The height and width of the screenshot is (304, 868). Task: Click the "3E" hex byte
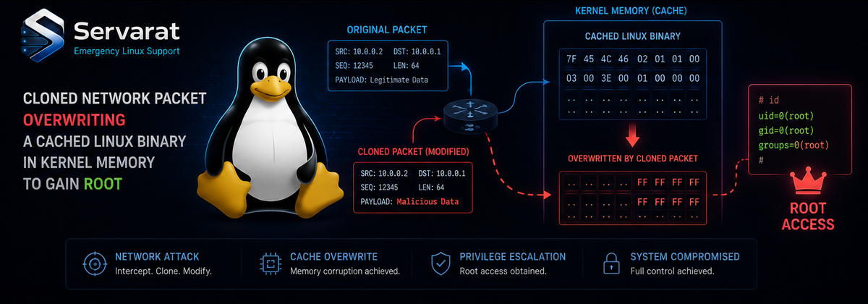click(605, 78)
